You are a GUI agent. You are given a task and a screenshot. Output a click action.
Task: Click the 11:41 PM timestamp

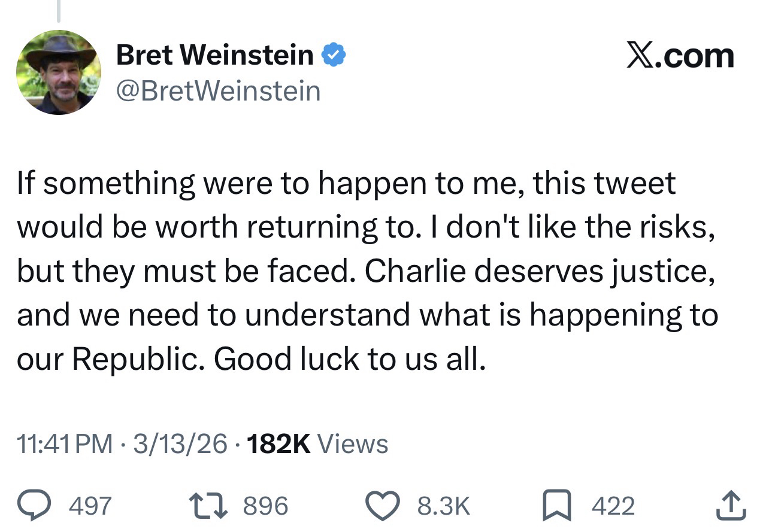click(65, 444)
